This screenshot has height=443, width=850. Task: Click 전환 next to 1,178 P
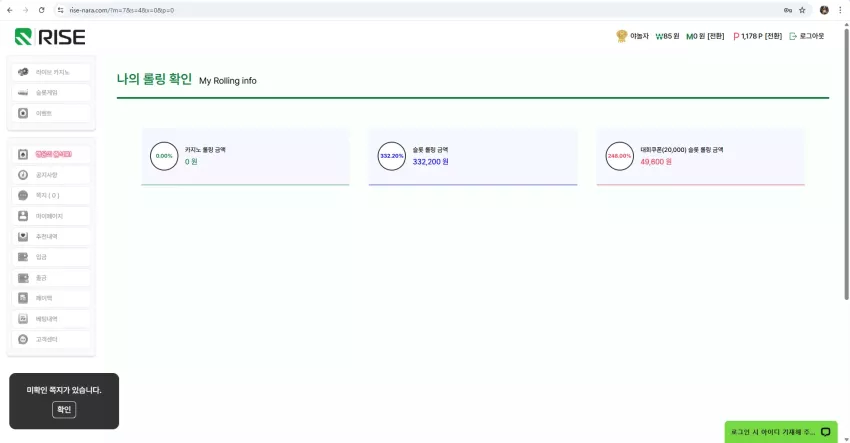773,36
